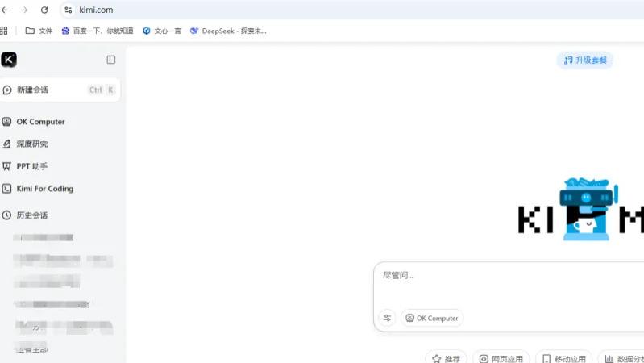Screen dimensions: 644x363
Task: Toggle OK Computer mode in input box
Action: coord(432,318)
